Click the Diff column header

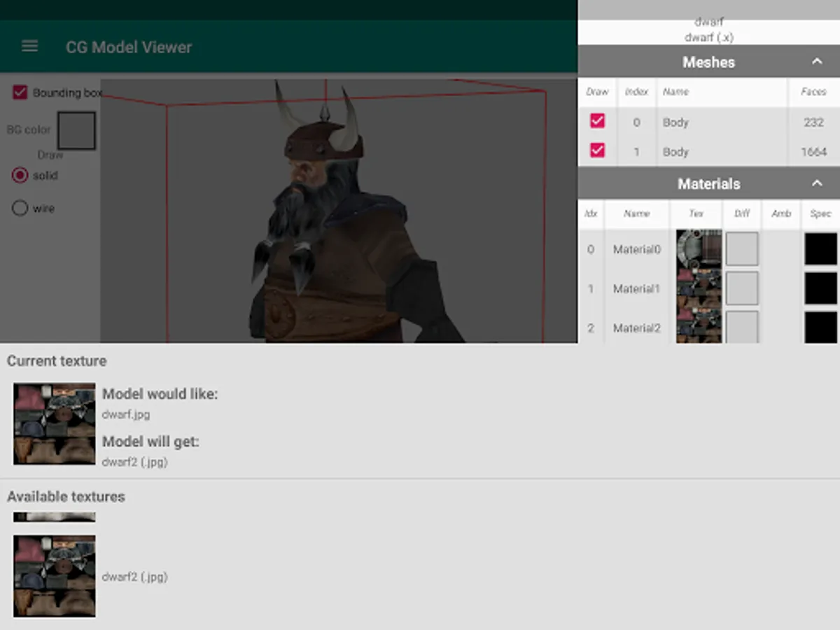coord(742,213)
